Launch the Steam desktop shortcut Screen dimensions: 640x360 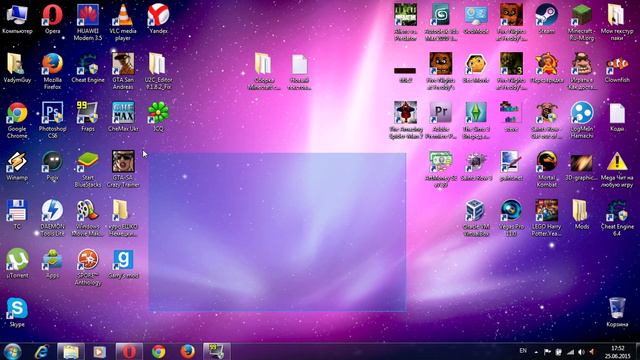point(547,19)
